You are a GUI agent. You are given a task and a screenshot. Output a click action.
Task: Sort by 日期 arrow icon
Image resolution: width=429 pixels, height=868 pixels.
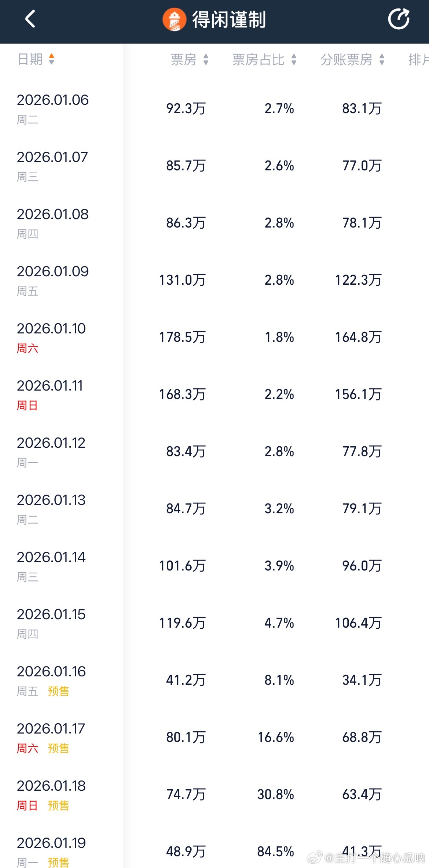[x=51, y=59]
